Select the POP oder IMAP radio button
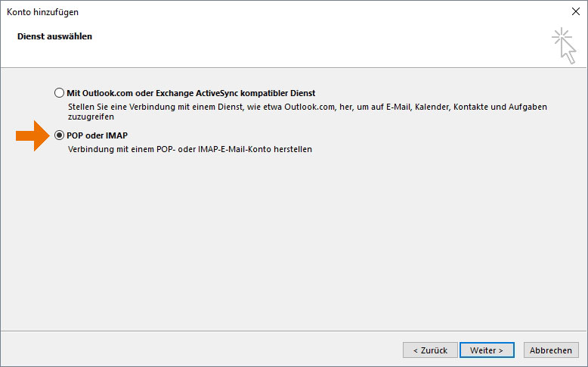 click(59, 135)
